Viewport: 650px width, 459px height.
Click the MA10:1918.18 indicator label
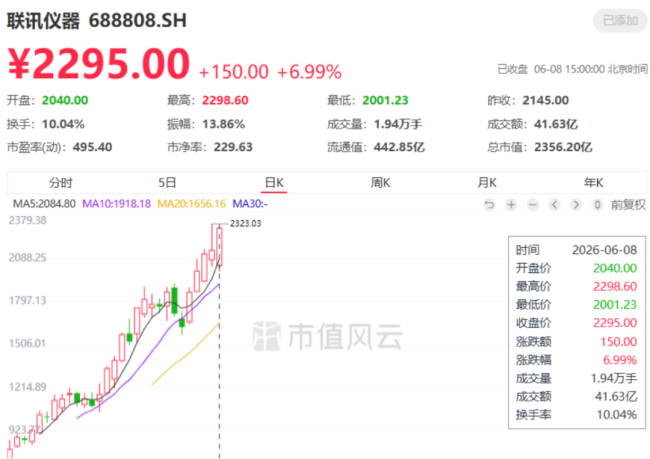(x=116, y=204)
